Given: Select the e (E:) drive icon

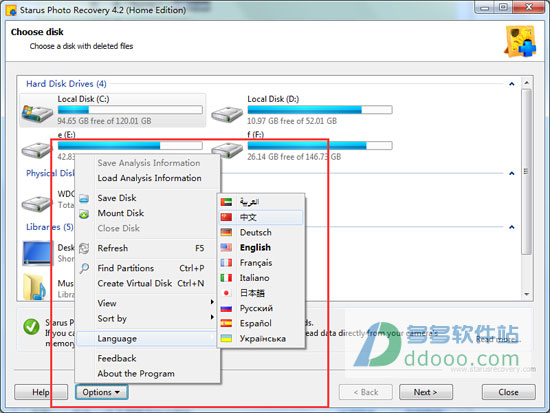Looking at the screenshot, I should point(36,150).
